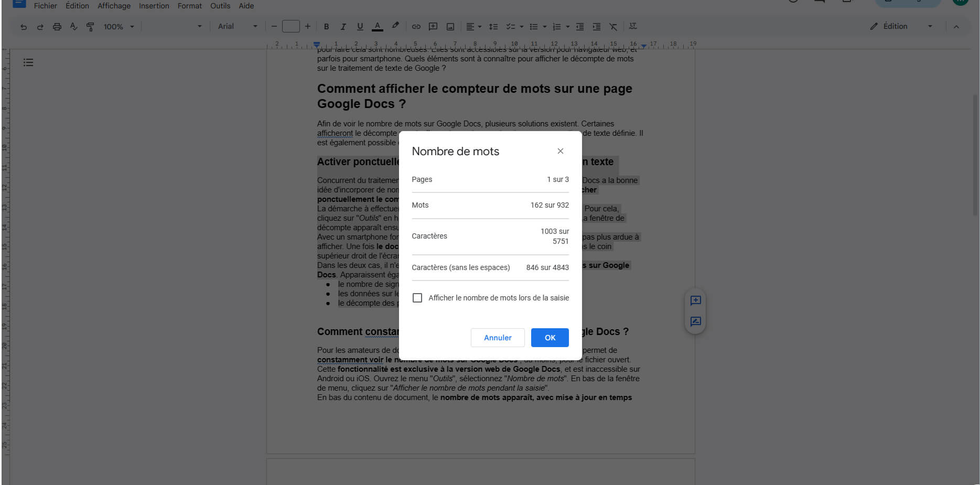Click the OK button in dialog
The height and width of the screenshot is (485, 980).
(550, 338)
